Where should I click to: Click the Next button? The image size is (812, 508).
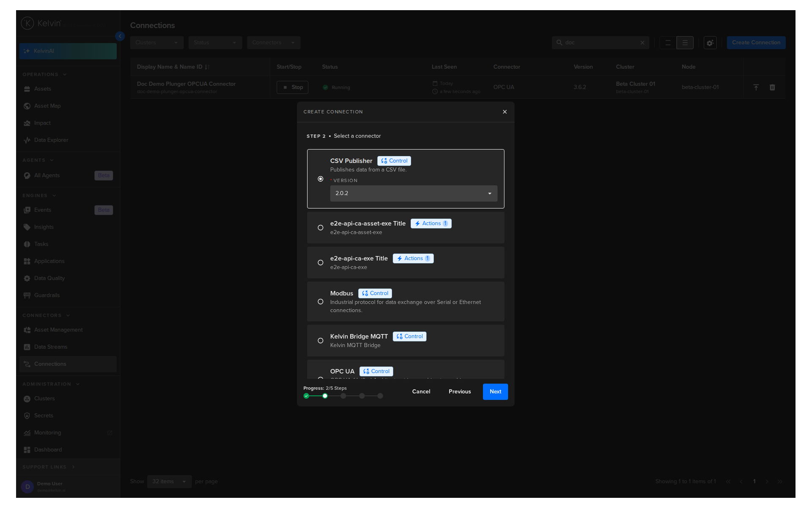pyautogui.click(x=495, y=392)
